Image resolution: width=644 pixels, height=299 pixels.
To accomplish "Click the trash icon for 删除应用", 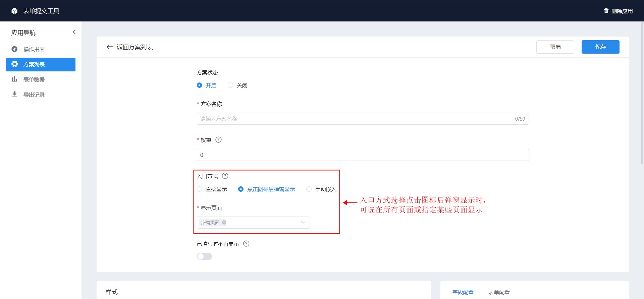I will click(606, 11).
